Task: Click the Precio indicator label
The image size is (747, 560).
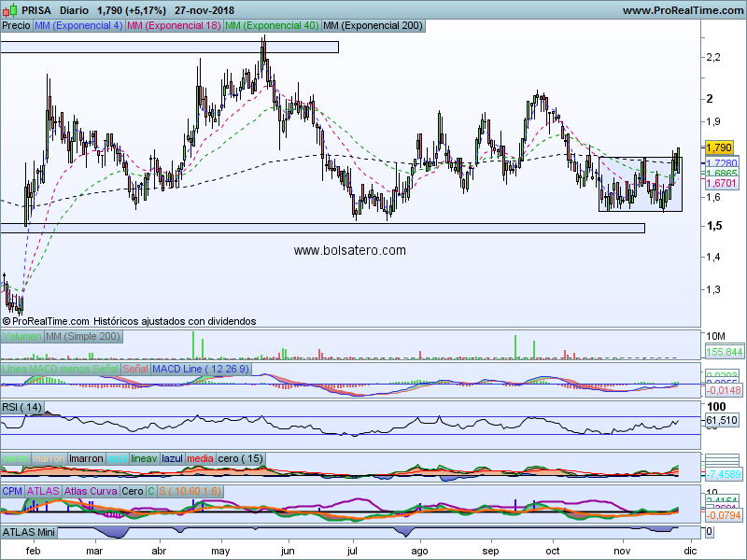Action: (x=16, y=26)
